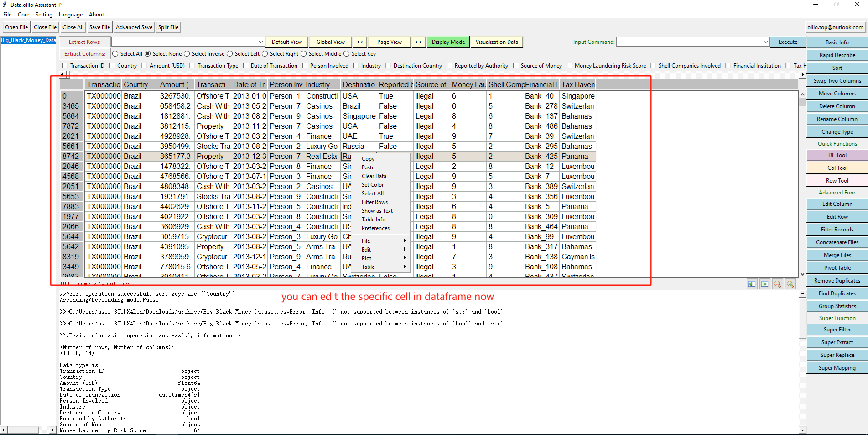
Task: Choose the Select Inverse radio button
Action: pyautogui.click(x=187, y=54)
